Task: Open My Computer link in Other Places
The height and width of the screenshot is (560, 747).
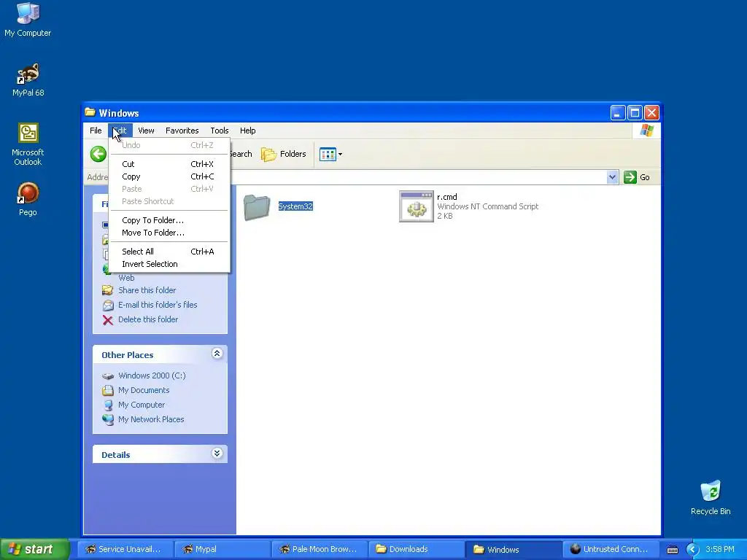Action: [142, 405]
